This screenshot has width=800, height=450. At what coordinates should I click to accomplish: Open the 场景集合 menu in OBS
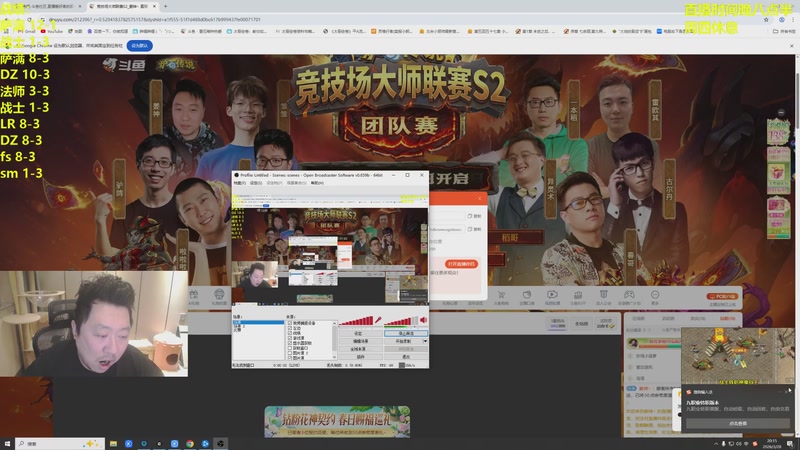(297, 183)
